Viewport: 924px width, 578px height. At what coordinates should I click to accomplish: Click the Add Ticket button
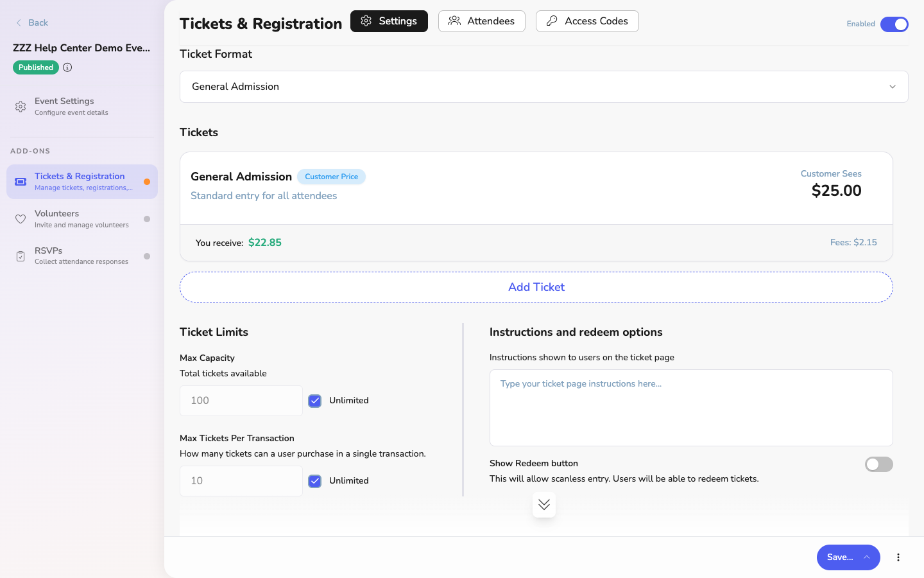536,287
